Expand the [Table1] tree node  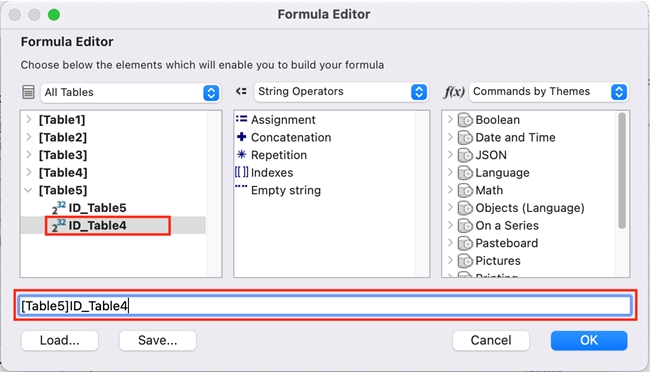pos(29,119)
